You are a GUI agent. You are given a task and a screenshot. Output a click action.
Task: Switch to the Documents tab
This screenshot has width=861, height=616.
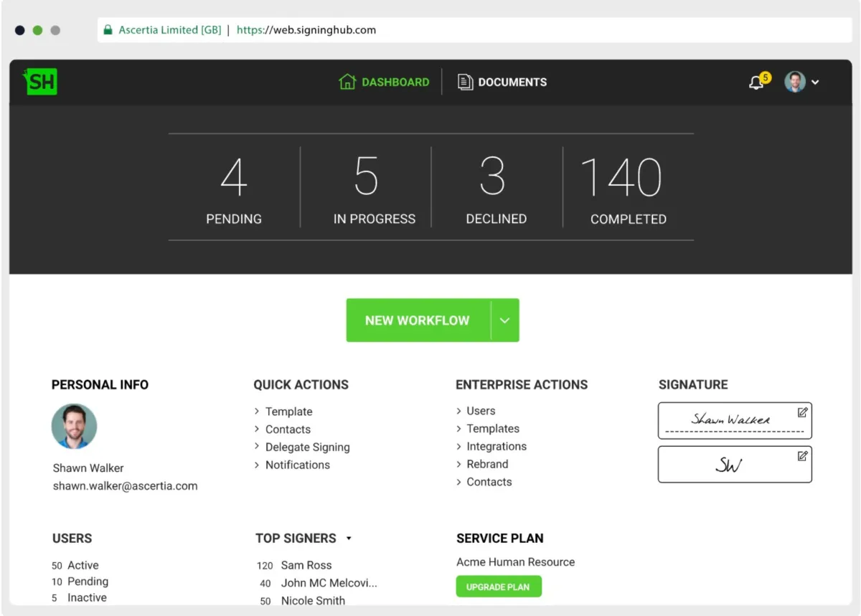click(x=512, y=82)
